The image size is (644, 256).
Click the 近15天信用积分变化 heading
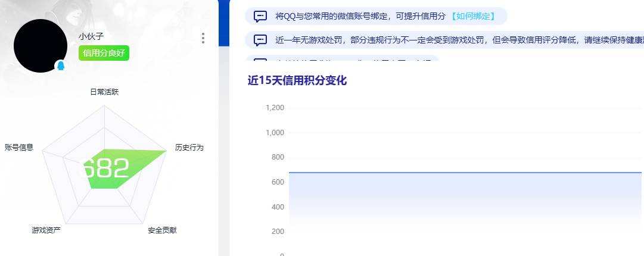[x=297, y=80]
